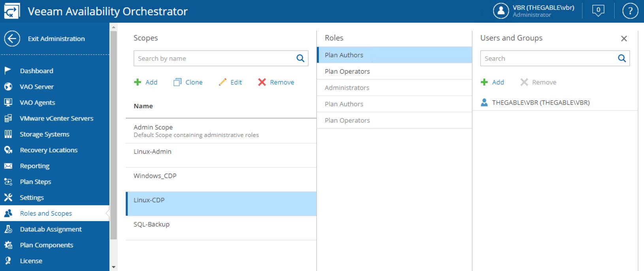Open the help question mark icon

[x=630, y=11]
